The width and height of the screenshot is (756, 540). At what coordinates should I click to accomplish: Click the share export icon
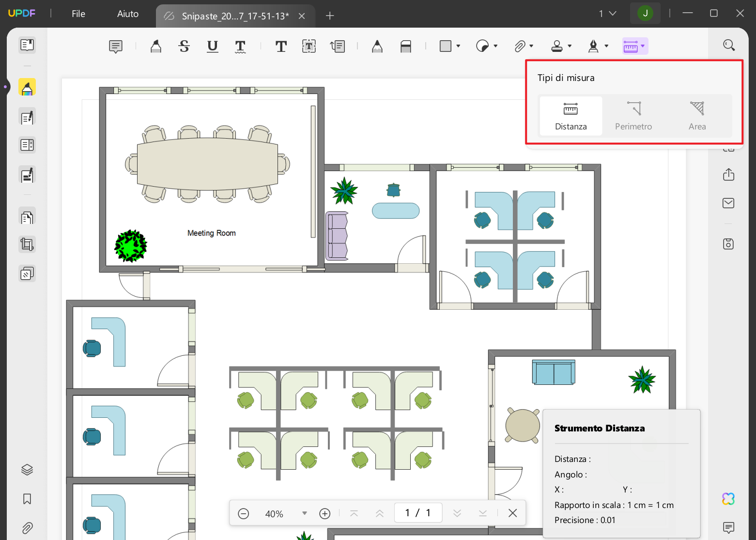coord(729,175)
